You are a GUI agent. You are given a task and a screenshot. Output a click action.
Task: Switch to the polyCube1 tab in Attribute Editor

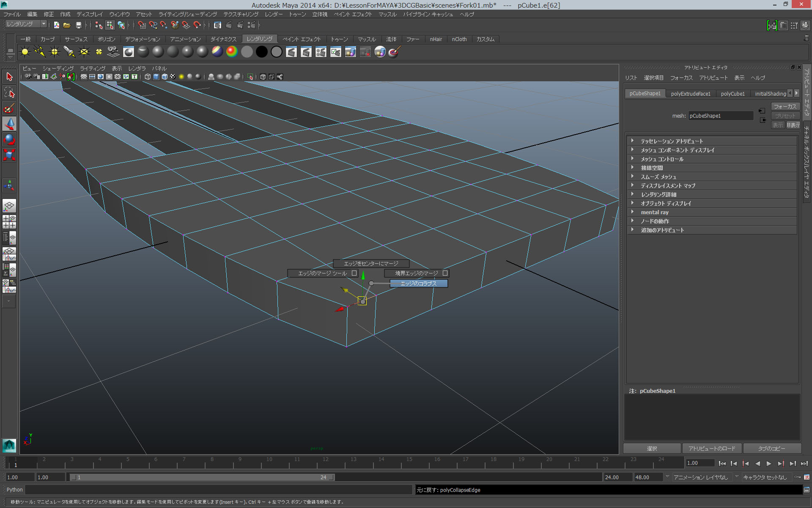point(733,94)
